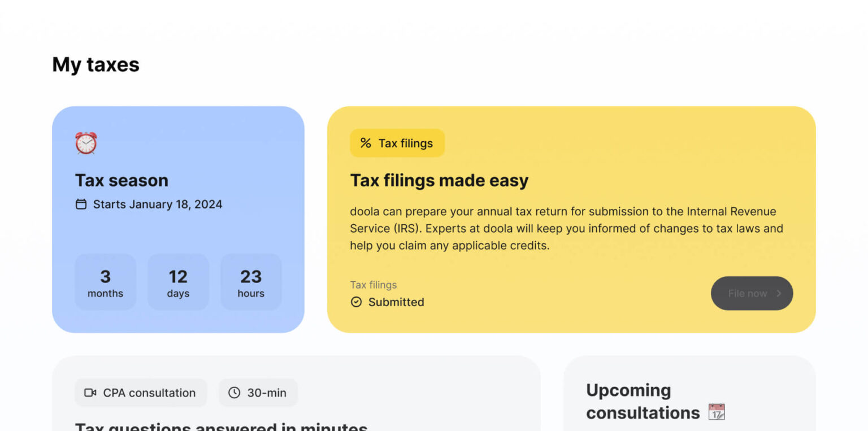The image size is (868, 431).
Task: Toggle the CPA consultation filter badge
Action: (x=141, y=393)
